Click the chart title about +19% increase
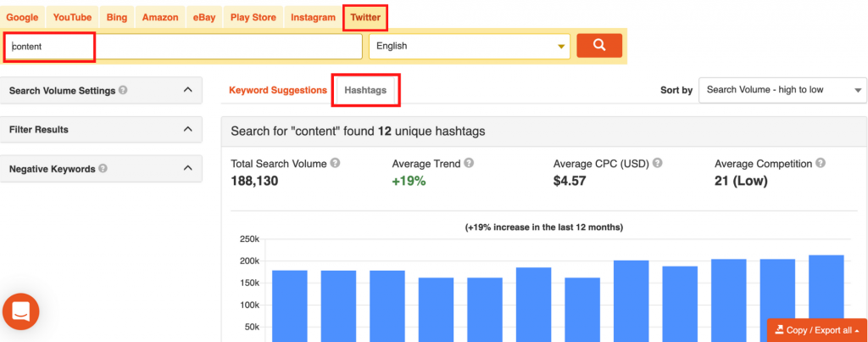The width and height of the screenshot is (868, 342). coord(544,227)
